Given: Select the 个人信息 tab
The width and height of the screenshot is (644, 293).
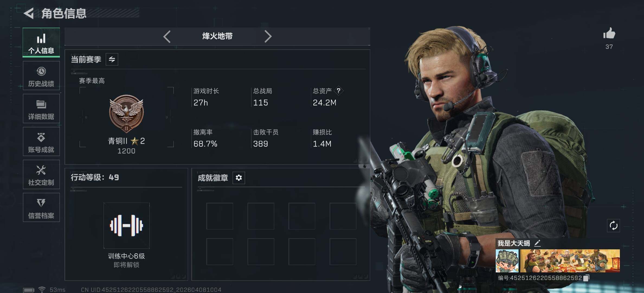Looking at the screenshot, I should tap(41, 43).
